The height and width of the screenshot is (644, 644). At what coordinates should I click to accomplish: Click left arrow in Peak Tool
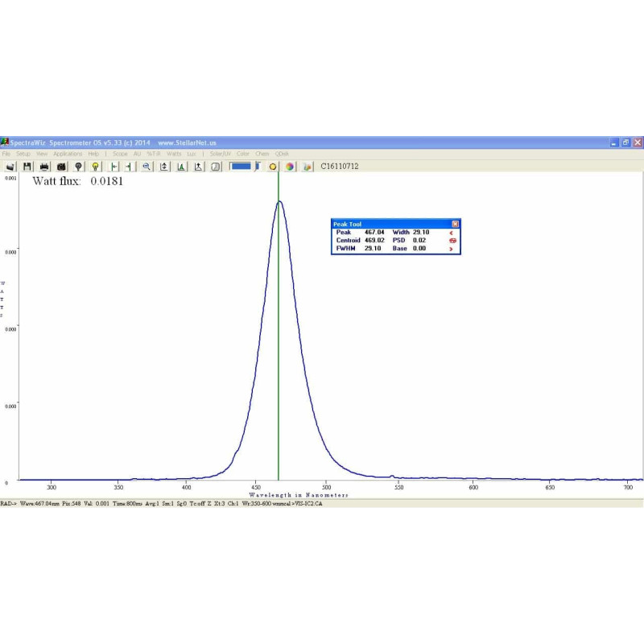tap(452, 233)
